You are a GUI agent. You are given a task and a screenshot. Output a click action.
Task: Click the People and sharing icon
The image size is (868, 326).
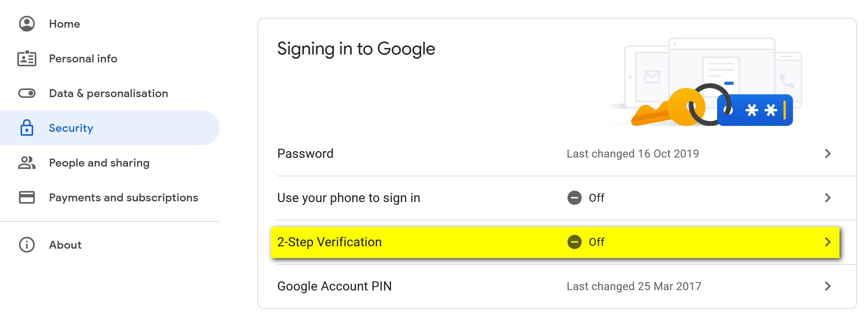click(x=27, y=163)
